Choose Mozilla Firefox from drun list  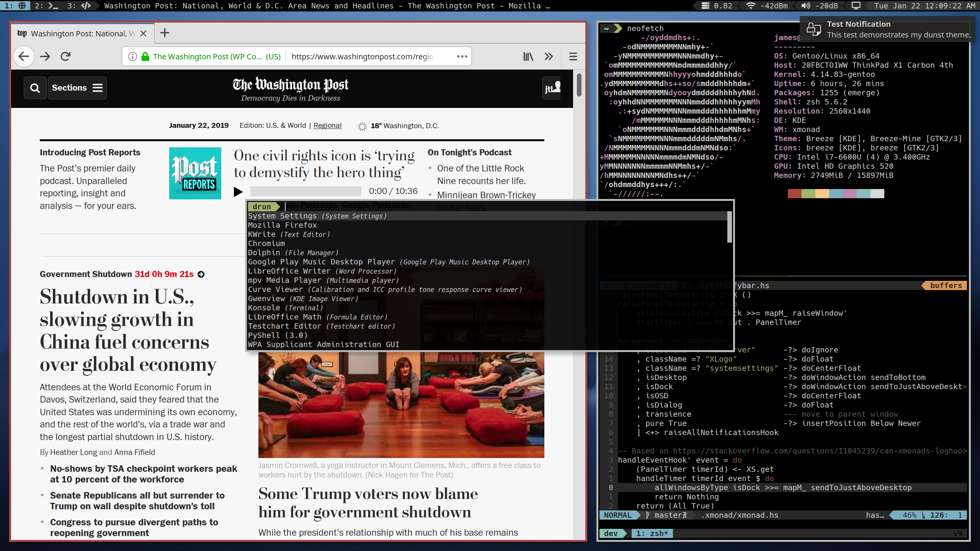coord(282,225)
